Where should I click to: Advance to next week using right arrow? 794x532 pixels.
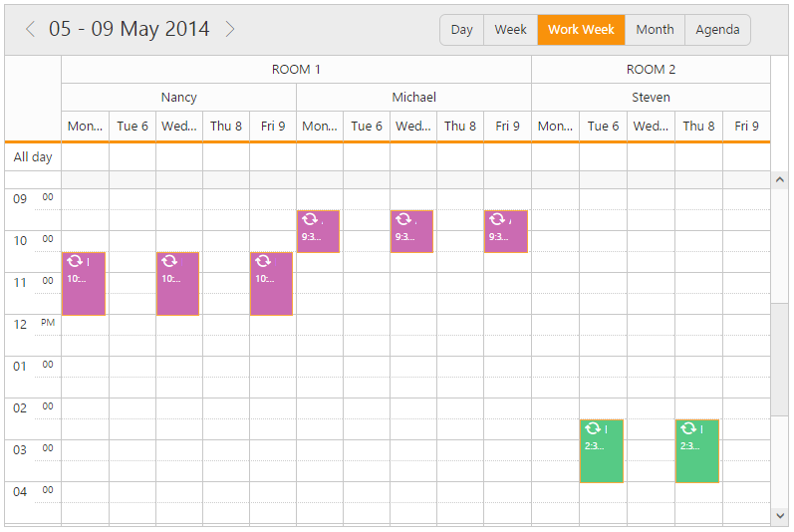click(230, 30)
